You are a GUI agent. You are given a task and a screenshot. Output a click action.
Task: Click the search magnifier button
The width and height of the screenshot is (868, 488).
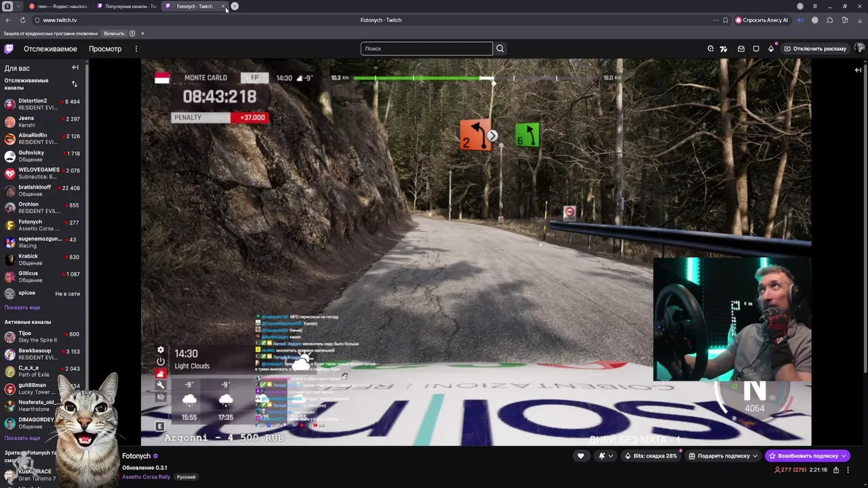click(x=500, y=49)
